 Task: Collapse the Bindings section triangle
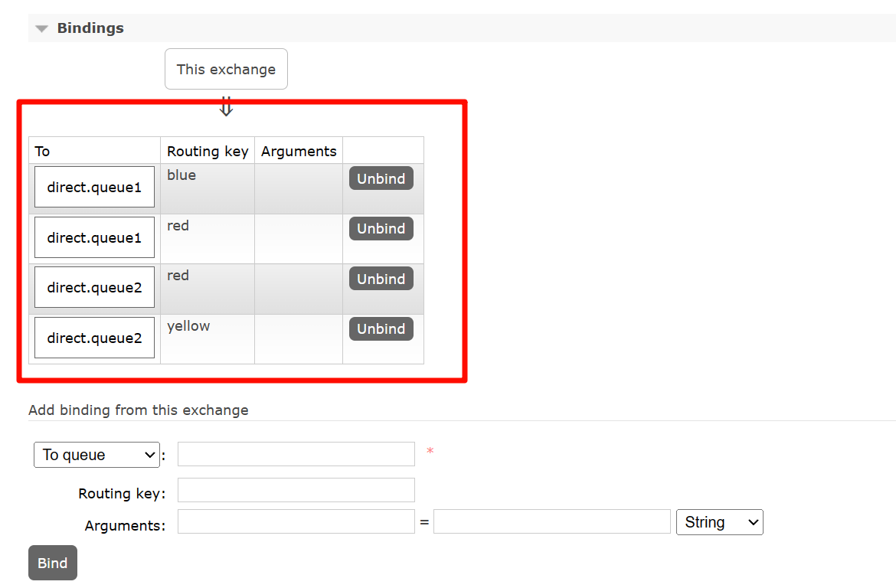[41, 29]
